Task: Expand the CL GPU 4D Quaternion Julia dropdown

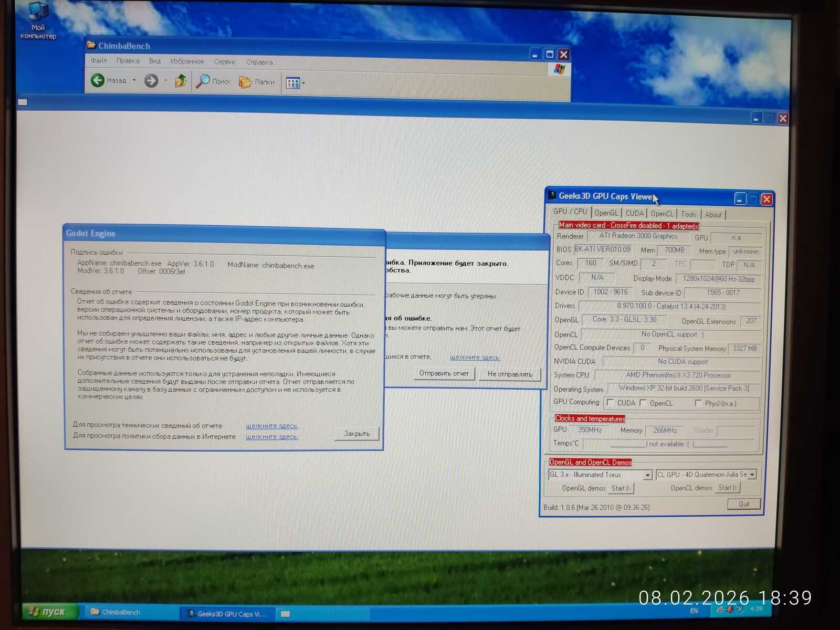Action: (752, 475)
